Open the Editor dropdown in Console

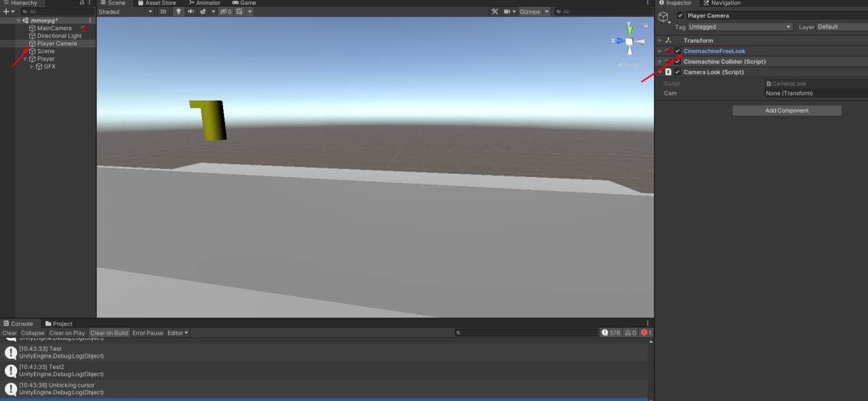pos(178,333)
